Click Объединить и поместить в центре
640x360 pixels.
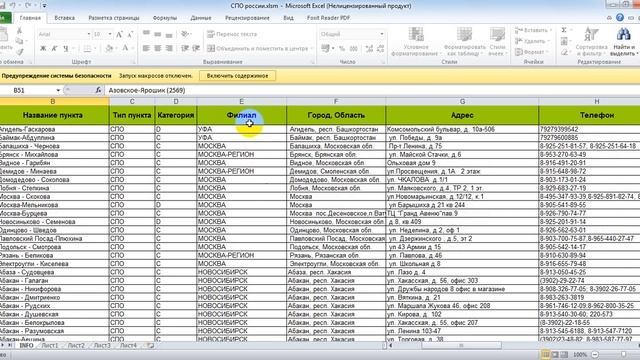click(258, 49)
